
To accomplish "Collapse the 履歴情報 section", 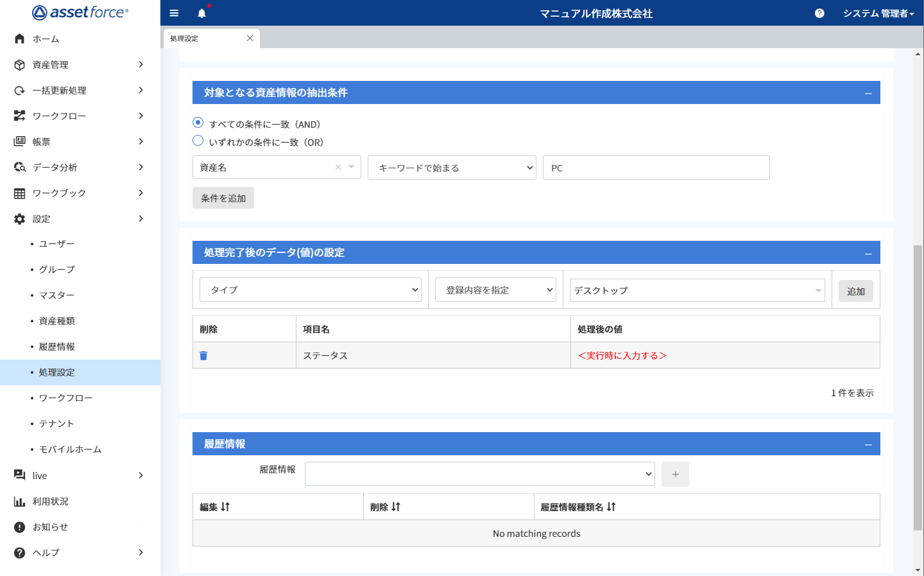I will [x=868, y=444].
